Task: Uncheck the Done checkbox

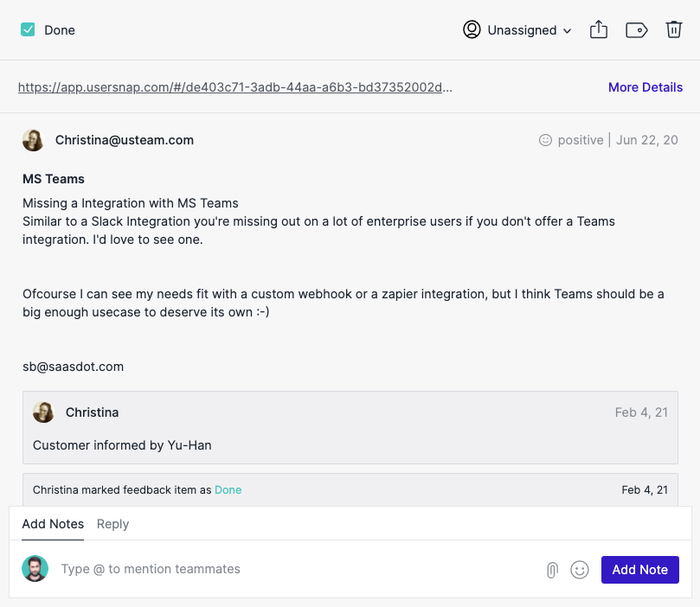Action: [28, 30]
